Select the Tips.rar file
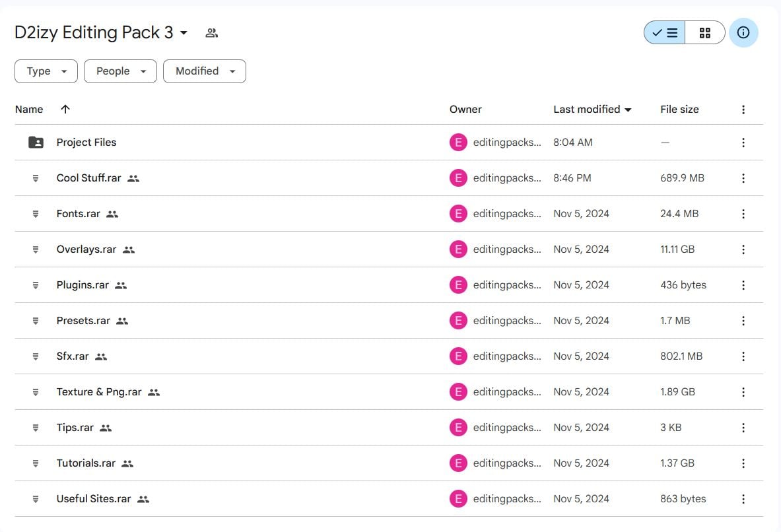 (75, 428)
